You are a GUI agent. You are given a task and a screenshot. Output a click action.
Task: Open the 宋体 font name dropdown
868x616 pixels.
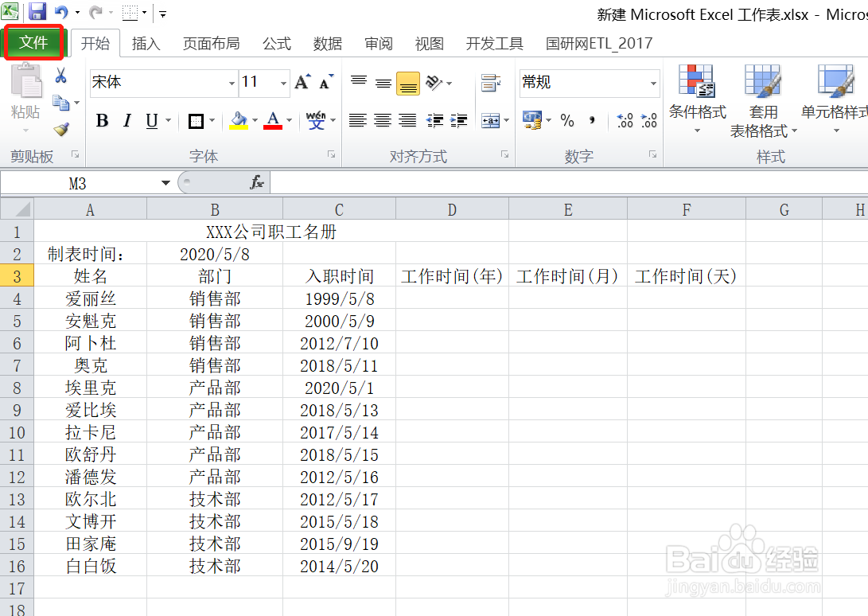[233, 83]
